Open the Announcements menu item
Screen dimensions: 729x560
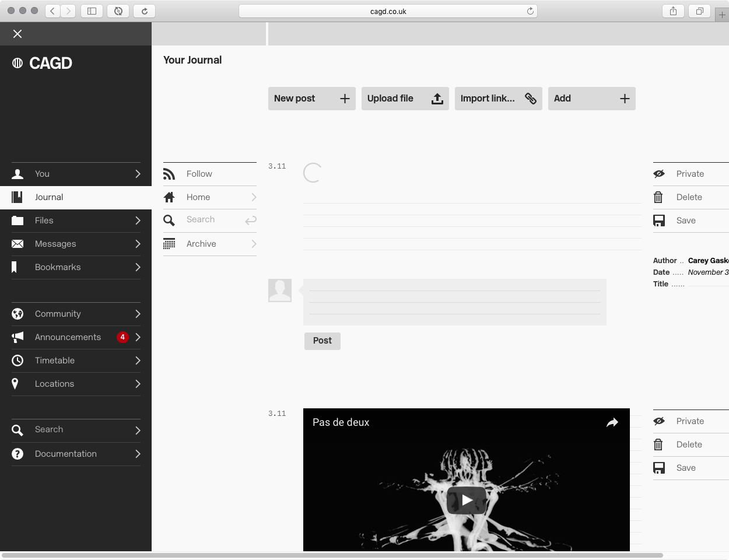coord(76,337)
